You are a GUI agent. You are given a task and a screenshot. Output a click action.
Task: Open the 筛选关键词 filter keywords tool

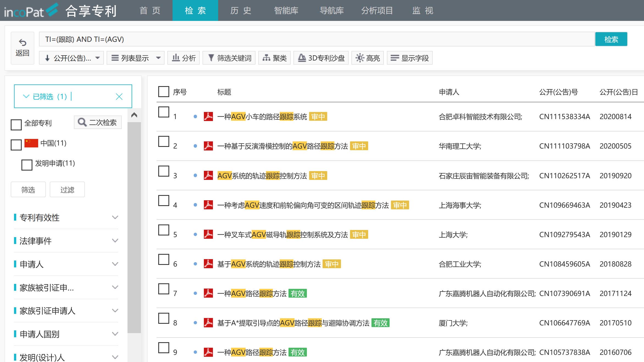pos(229,58)
